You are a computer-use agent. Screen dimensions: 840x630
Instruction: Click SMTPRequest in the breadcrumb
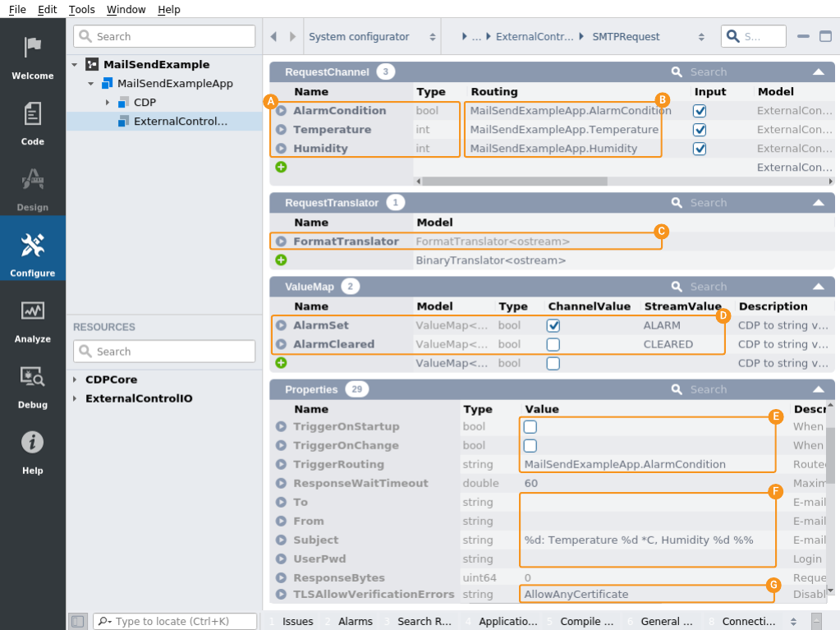pyautogui.click(x=626, y=36)
